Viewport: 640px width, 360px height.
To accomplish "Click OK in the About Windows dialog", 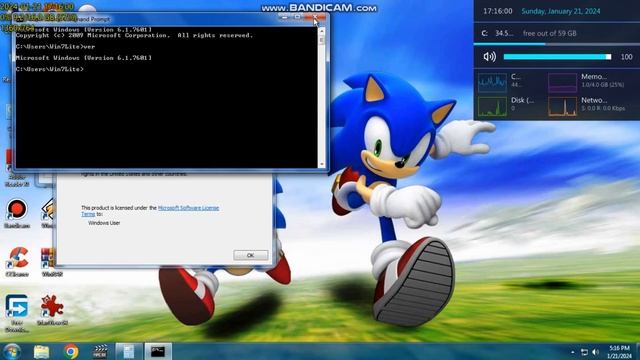I will click(251, 255).
